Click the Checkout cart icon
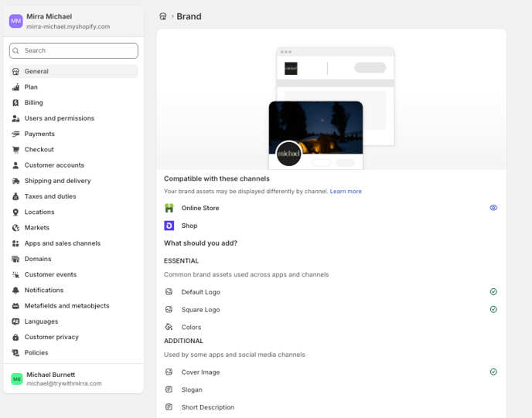Viewport: 532px width, 418px height. pyautogui.click(x=15, y=149)
